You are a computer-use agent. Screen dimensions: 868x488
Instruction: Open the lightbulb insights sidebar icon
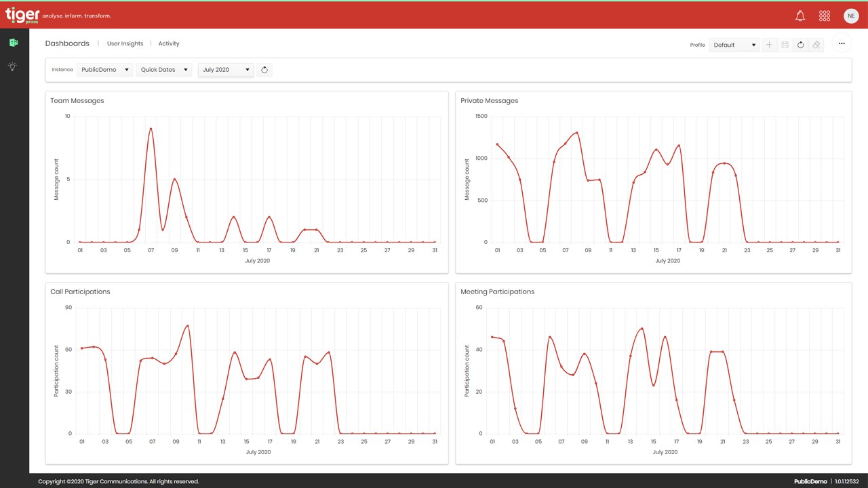pos(12,66)
